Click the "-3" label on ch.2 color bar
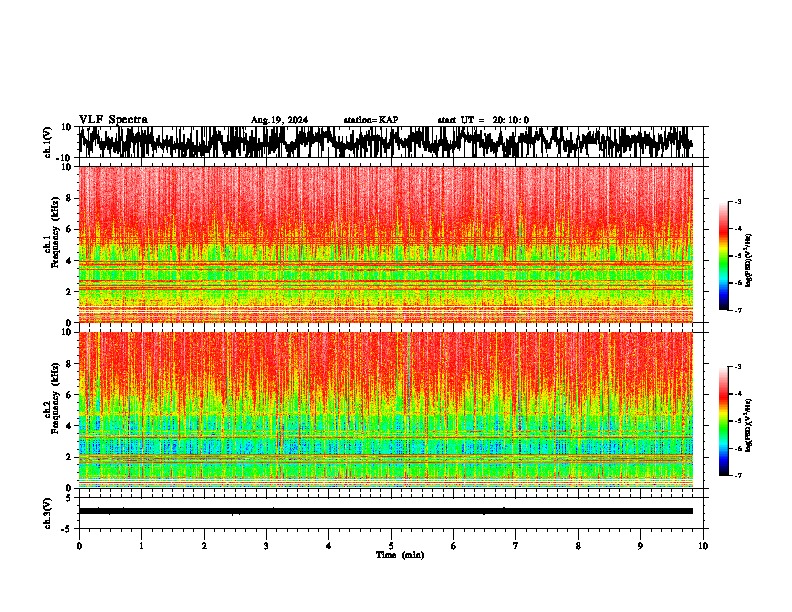This screenshot has width=792, height=612. (x=737, y=367)
